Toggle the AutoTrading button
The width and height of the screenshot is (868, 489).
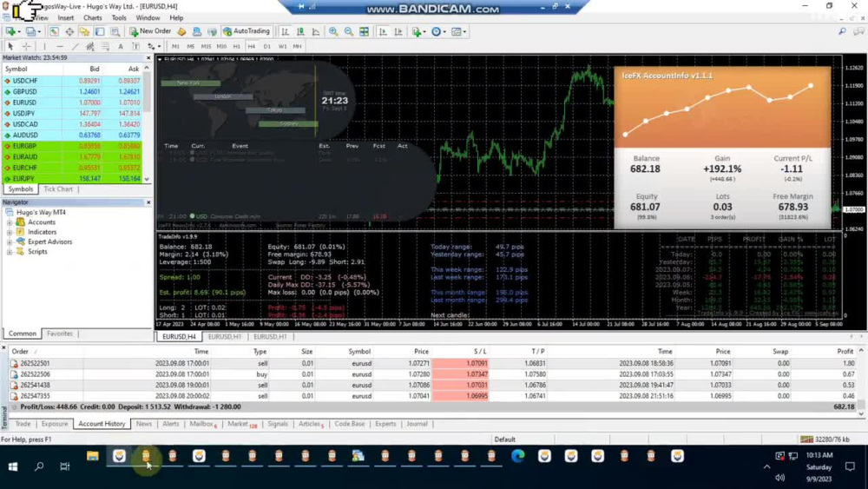point(247,31)
